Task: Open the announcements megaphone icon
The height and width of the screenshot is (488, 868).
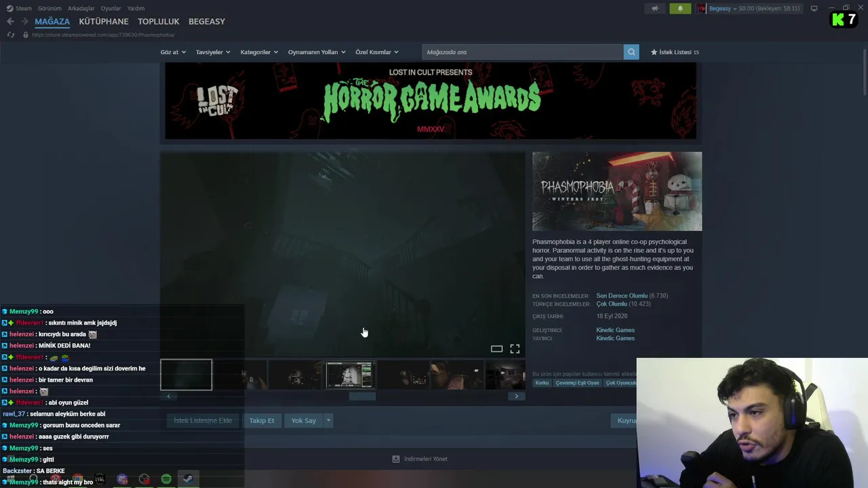Action: click(x=655, y=8)
